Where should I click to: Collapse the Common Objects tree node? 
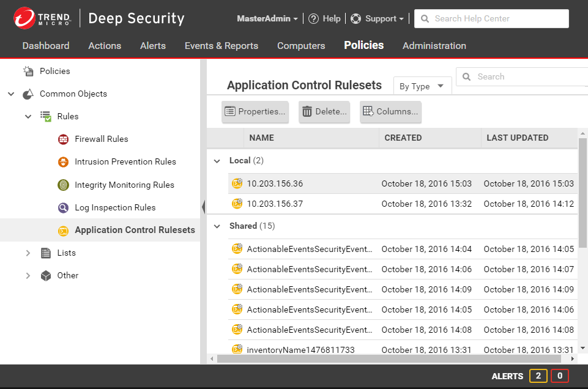tap(11, 94)
